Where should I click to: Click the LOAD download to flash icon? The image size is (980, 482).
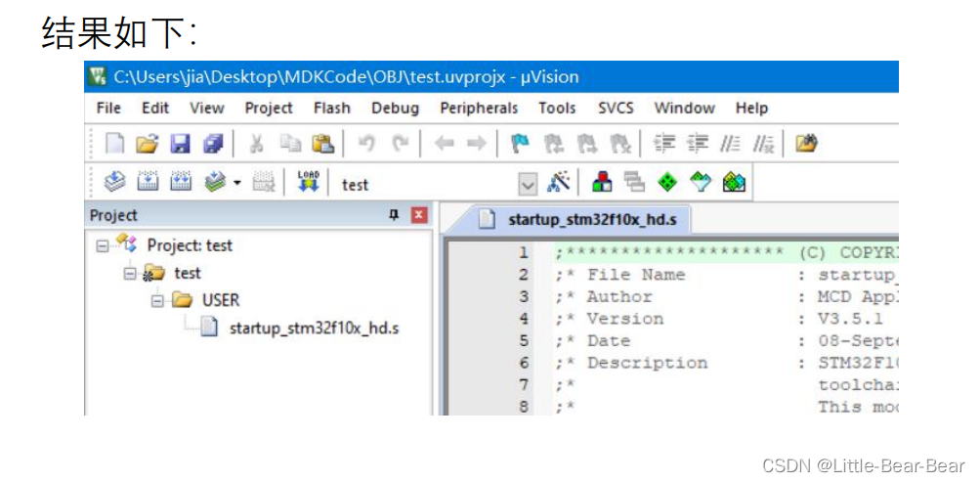pyautogui.click(x=308, y=182)
